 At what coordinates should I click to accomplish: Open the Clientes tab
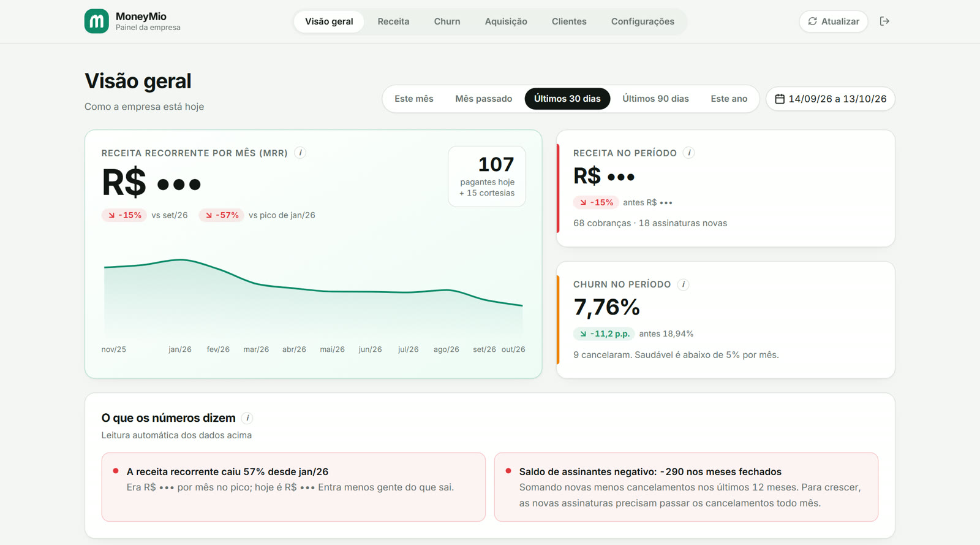point(569,21)
